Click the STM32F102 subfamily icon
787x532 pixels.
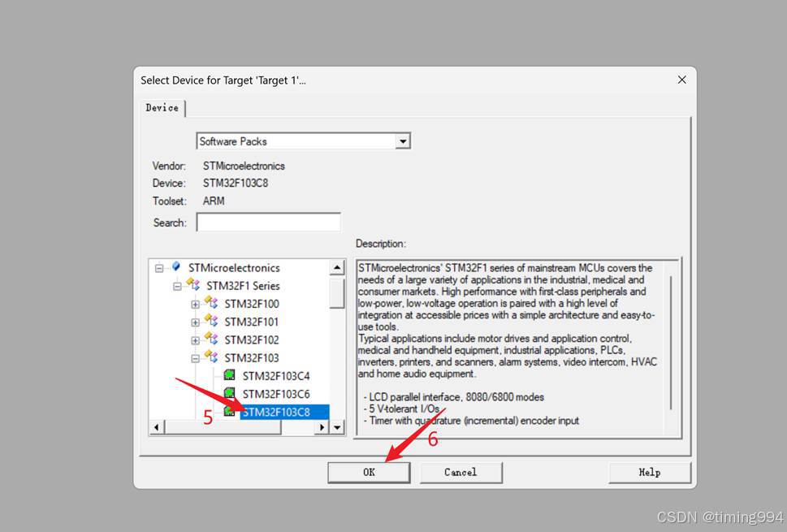pyautogui.click(x=211, y=339)
